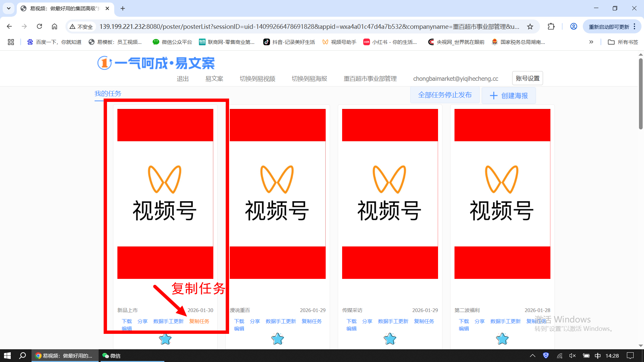Screen dimensions: 644x362
Task: Click 复制任务 for 传媒采访 task
Action: pos(424,321)
